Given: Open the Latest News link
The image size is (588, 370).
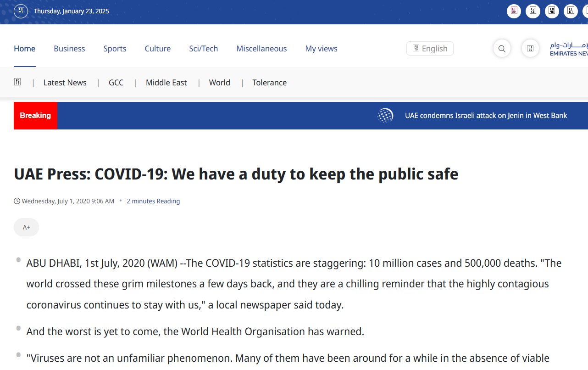Looking at the screenshot, I should click(x=65, y=83).
